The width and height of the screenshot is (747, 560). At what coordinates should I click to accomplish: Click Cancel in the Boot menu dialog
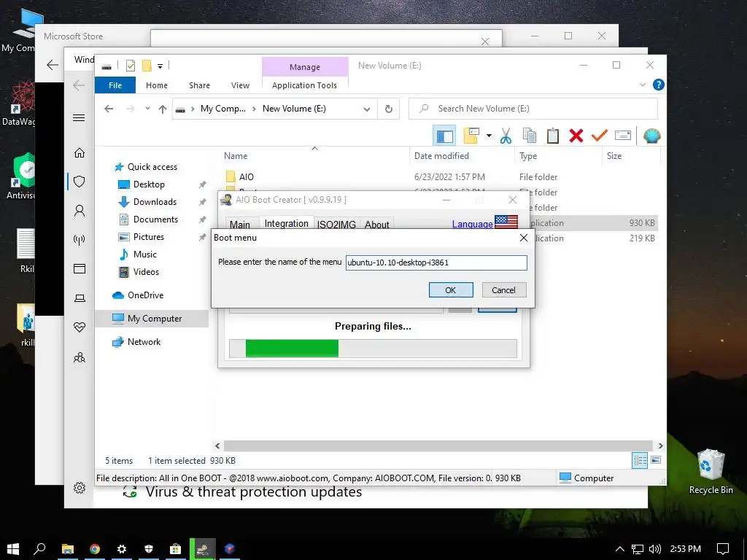tap(503, 290)
